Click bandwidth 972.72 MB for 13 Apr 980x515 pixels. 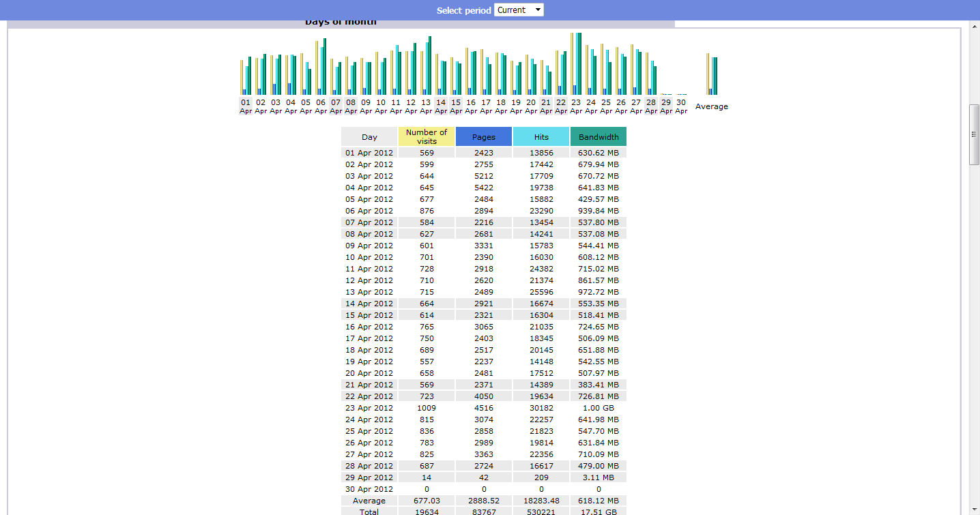(x=599, y=292)
